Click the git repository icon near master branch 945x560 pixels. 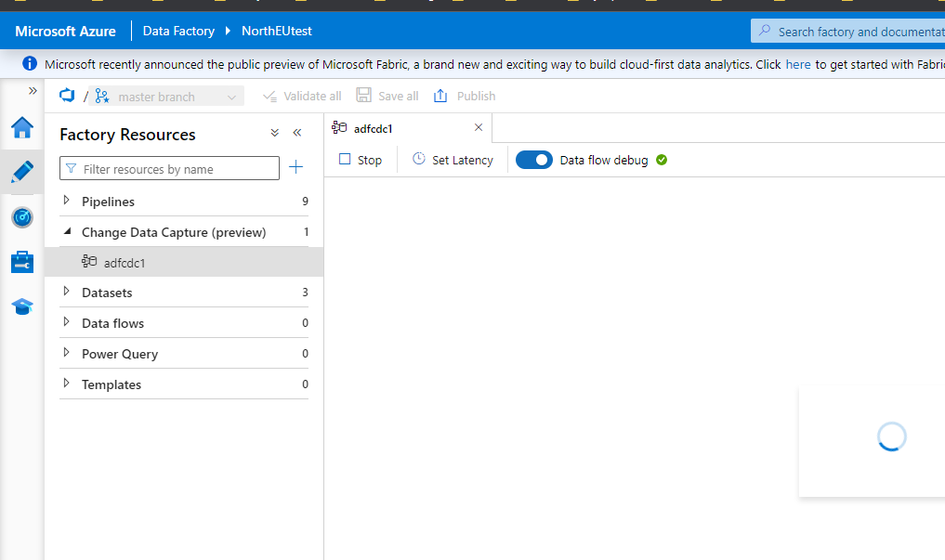click(65, 95)
